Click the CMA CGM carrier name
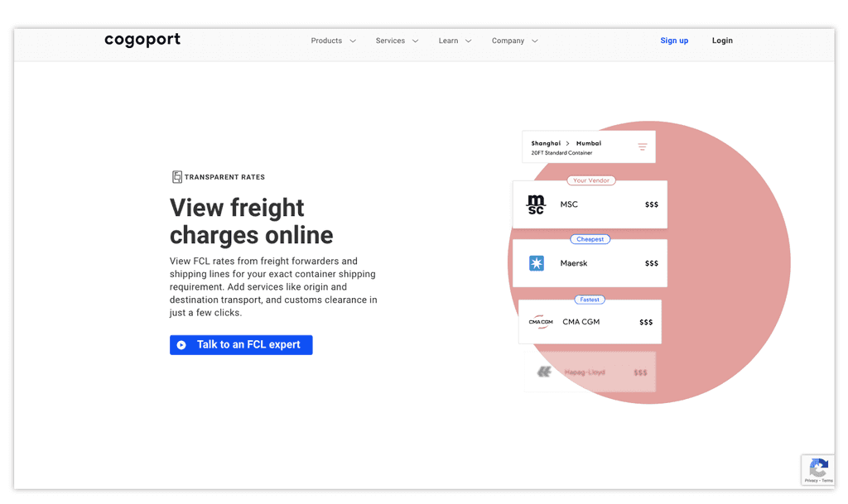This screenshot has height=504, width=848. (581, 321)
